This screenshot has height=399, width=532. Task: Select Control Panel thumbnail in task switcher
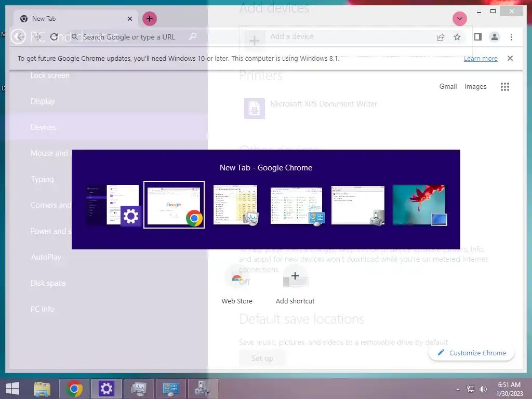point(297,206)
